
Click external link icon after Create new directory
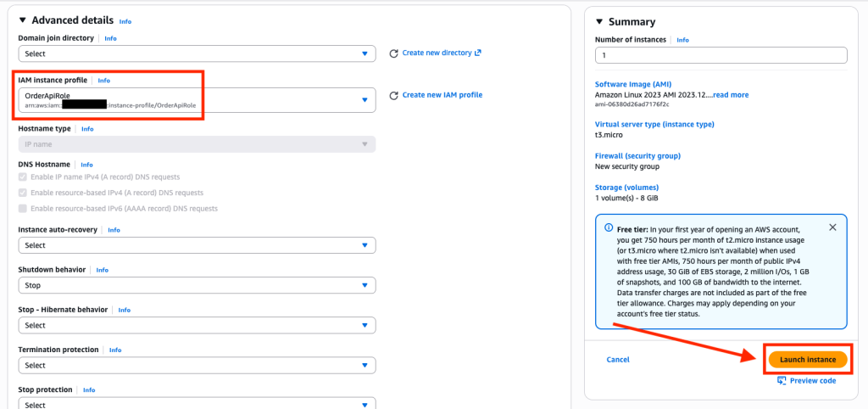coord(478,53)
